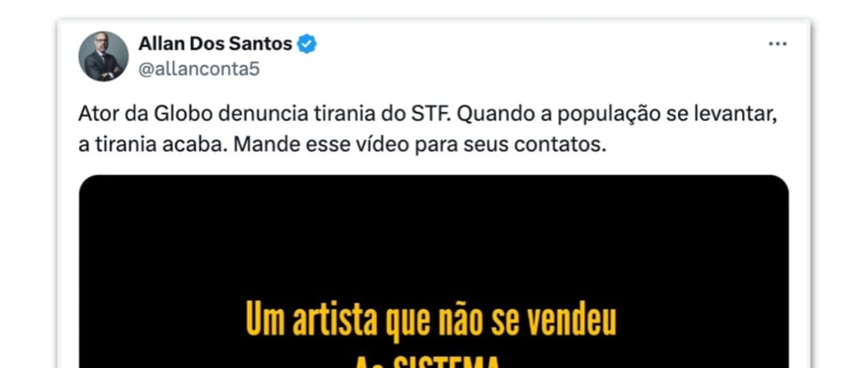Viewport: 868px width, 368px height.
Task: Click the partially visible "Ao SISTEMA" caption
Action: coord(426,362)
